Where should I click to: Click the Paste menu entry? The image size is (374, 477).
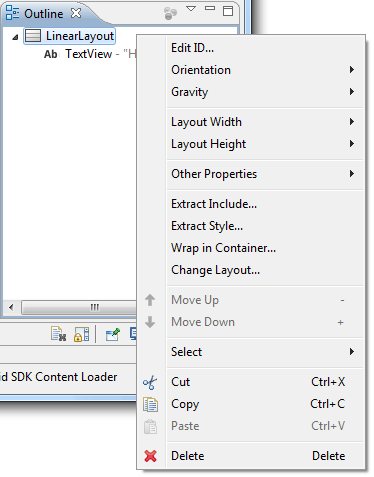point(250,426)
